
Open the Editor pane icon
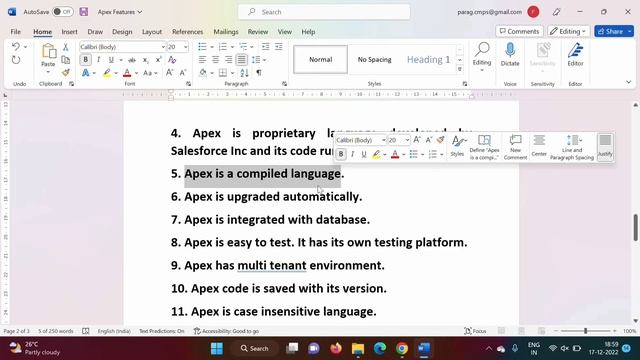[x=575, y=50]
